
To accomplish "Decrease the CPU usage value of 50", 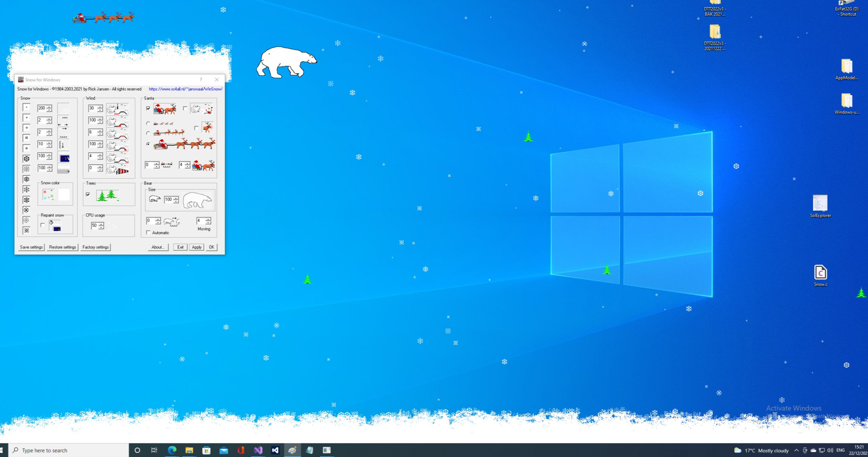I will (101, 227).
